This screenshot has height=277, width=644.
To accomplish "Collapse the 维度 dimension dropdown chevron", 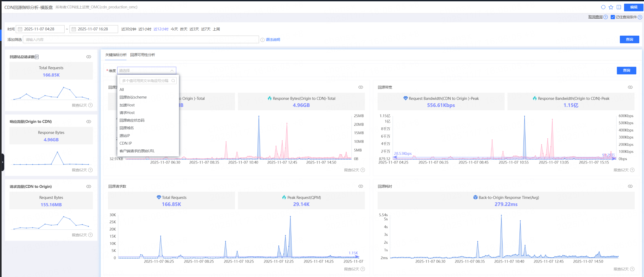I will click(x=172, y=70).
